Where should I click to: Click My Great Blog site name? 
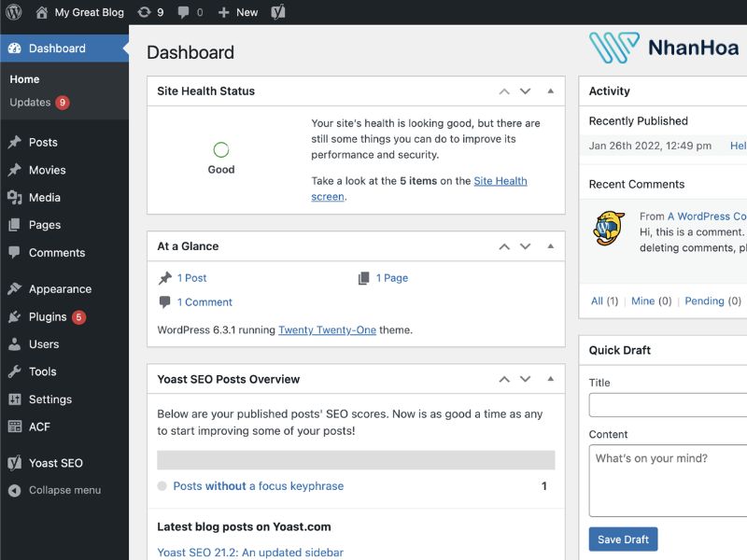pyautogui.click(x=89, y=12)
